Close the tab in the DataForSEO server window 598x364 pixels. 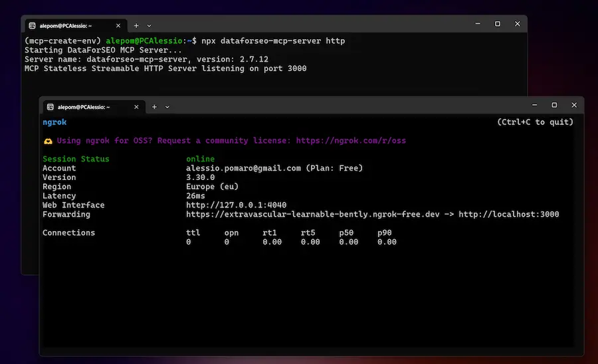[x=118, y=25]
